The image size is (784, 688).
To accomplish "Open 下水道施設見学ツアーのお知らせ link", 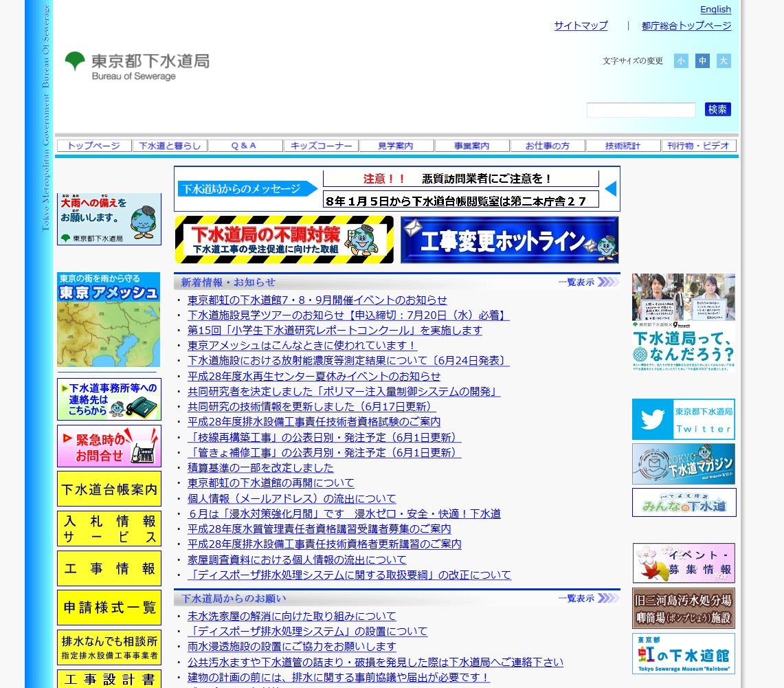I will 348,315.
